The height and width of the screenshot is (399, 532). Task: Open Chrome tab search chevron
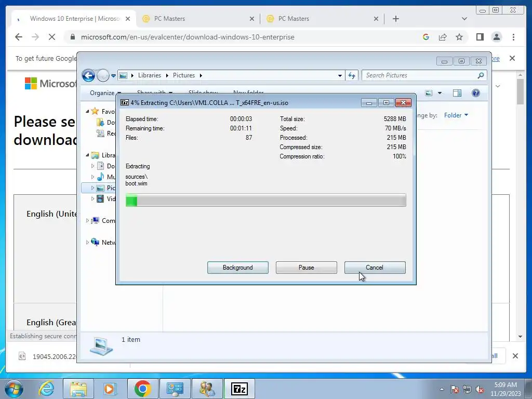464,19
